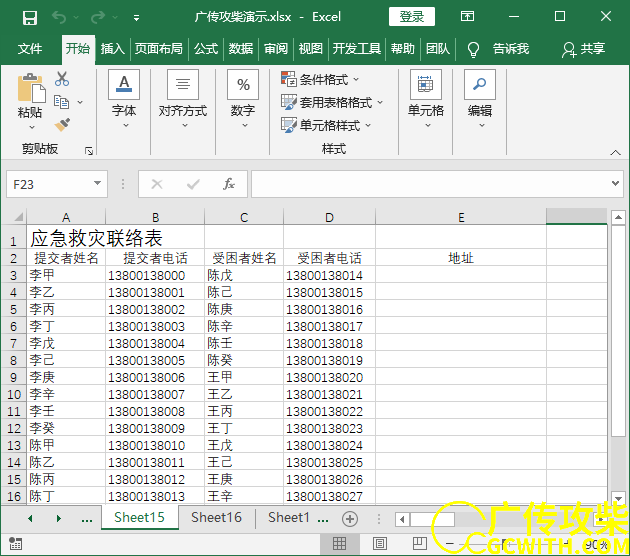Click the previous sheet navigation arrow
This screenshot has height=556, width=630.
coord(30,518)
